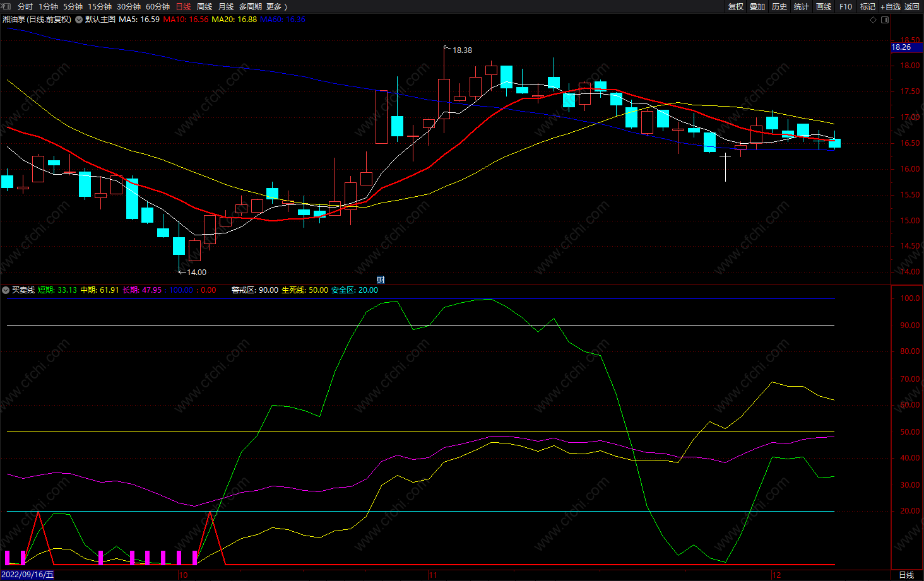The width and height of the screenshot is (924, 581).
Task: Switch to the 周线 weekly period
Action: (204, 6)
